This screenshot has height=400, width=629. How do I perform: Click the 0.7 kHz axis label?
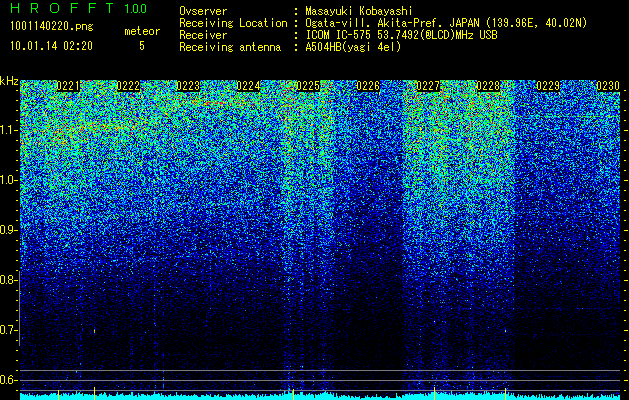click(8, 330)
